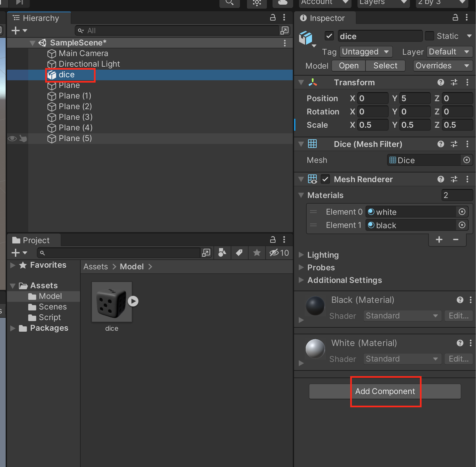476x467 pixels.
Task: Click the dice model thumbnail in Assets
Action: pyautogui.click(x=112, y=302)
